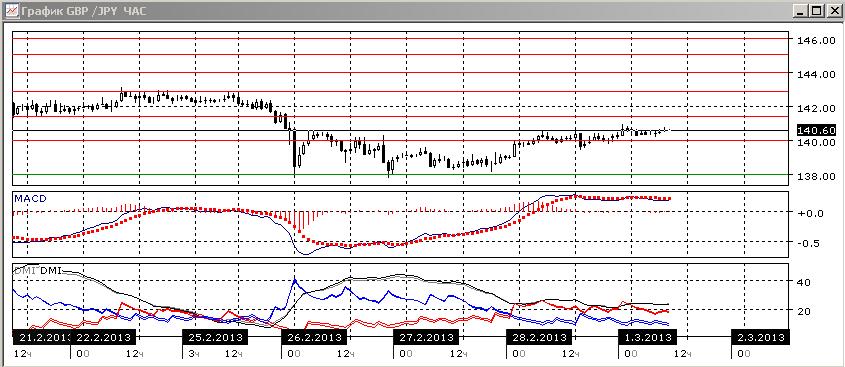
Task: Click the chart window title bar icon
Action: [11, 10]
